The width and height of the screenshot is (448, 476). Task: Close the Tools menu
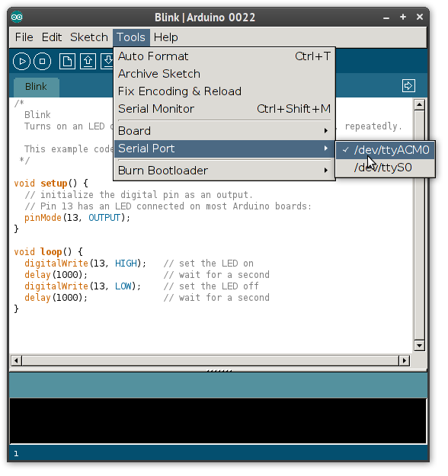tap(131, 37)
